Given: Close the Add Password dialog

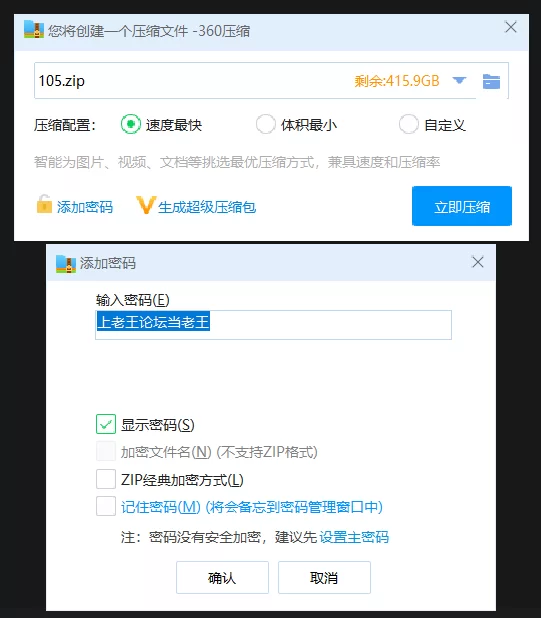Looking at the screenshot, I should pyautogui.click(x=478, y=262).
